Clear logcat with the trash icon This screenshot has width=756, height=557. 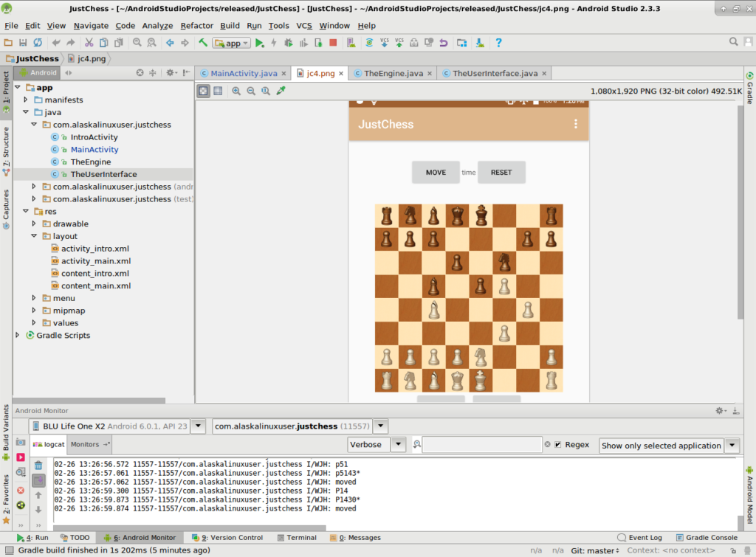click(38, 465)
